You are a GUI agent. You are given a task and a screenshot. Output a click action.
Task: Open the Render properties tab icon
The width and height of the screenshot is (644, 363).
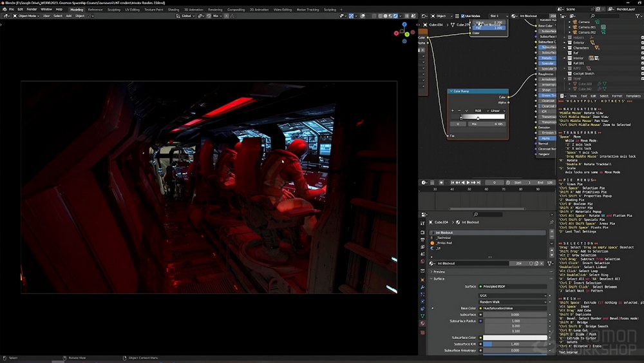pyautogui.click(x=422, y=232)
